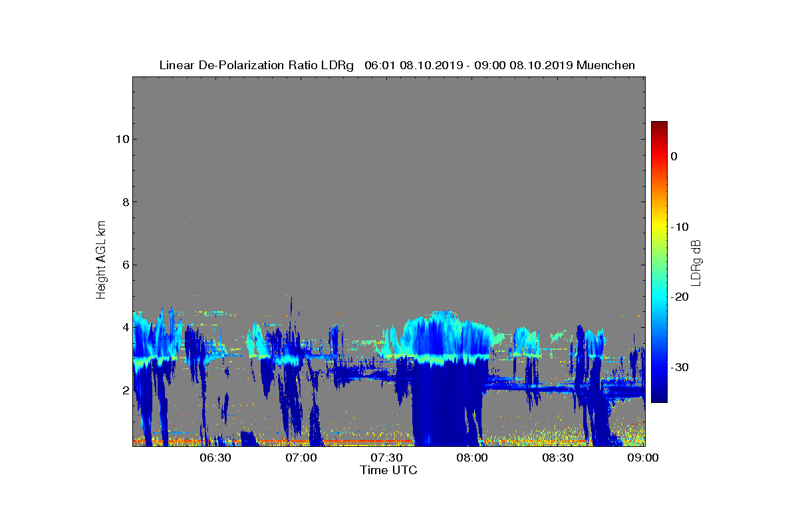Screen dimensions: 798x532
Task: Click the 'Time UTC' axis label
Action: tap(388, 470)
